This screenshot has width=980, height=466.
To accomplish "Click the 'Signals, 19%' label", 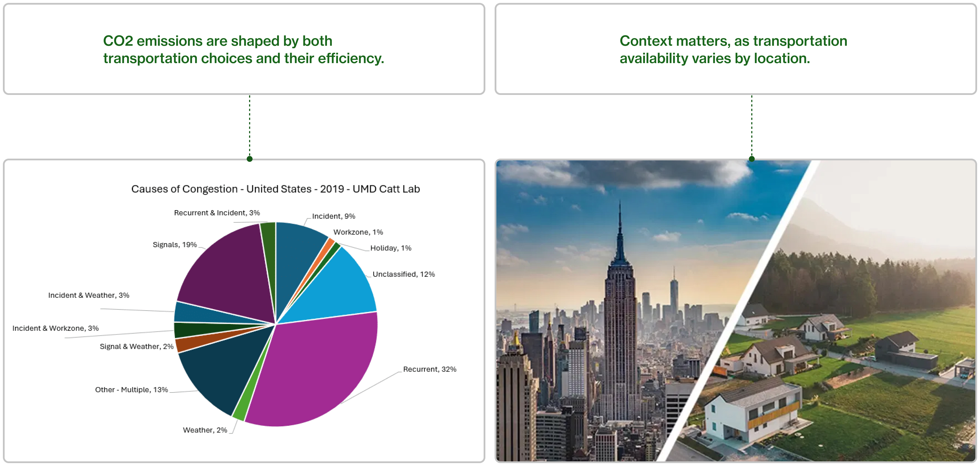I will (x=175, y=244).
